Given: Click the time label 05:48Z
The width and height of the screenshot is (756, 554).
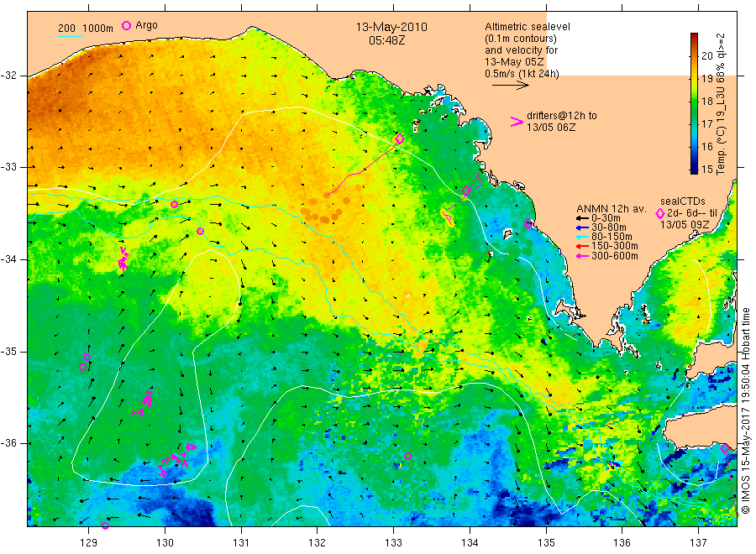Looking at the screenshot, I should [386, 40].
